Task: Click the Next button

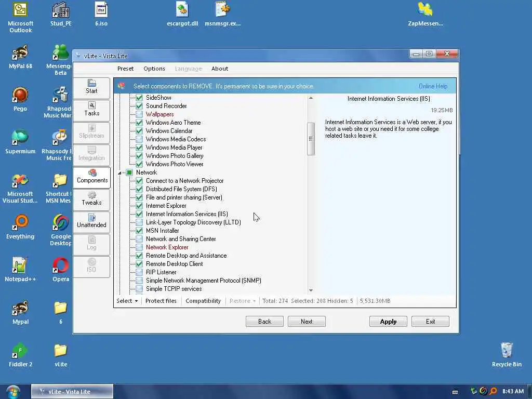Action: (x=307, y=321)
